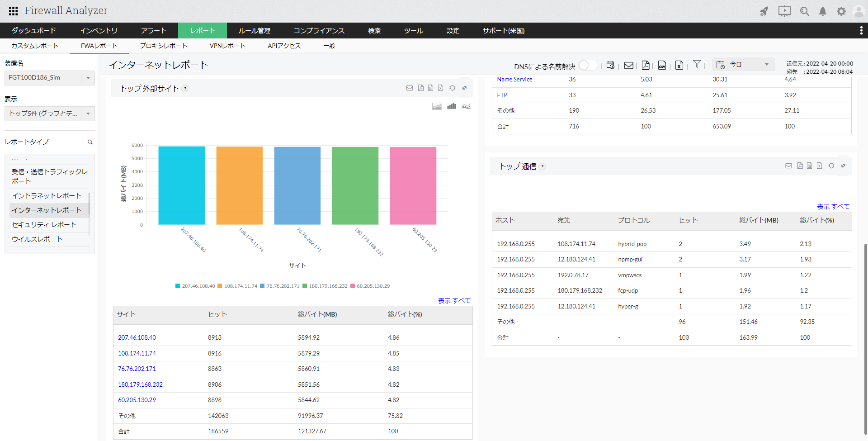Go to the コンプライアンス menu
This screenshot has height=441, width=868.
point(319,31)
